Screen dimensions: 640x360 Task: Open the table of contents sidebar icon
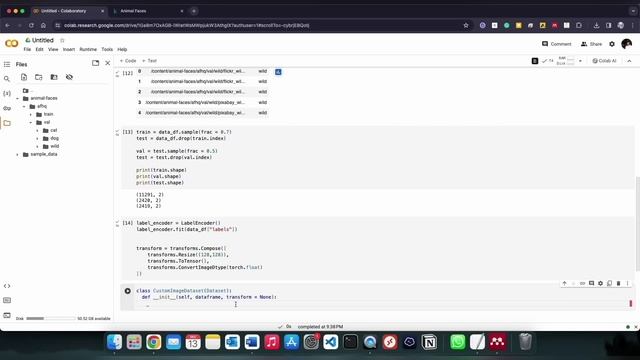point(7,64)
